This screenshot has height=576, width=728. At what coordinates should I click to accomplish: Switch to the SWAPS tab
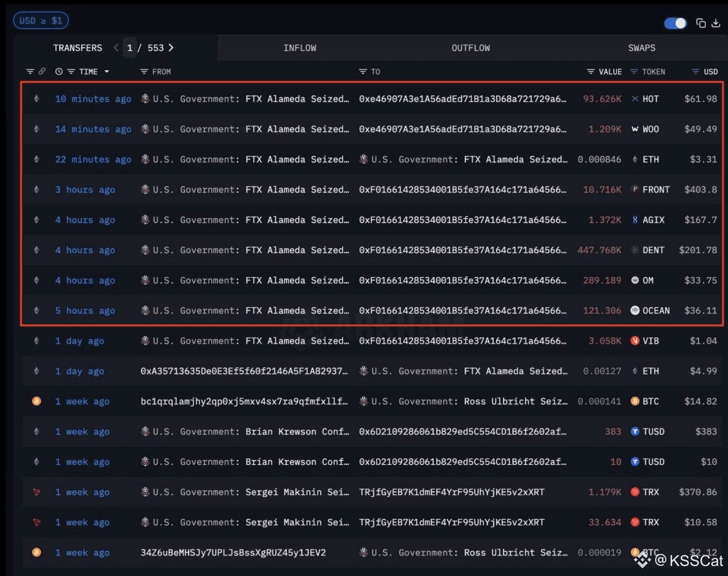pos(641,48)
